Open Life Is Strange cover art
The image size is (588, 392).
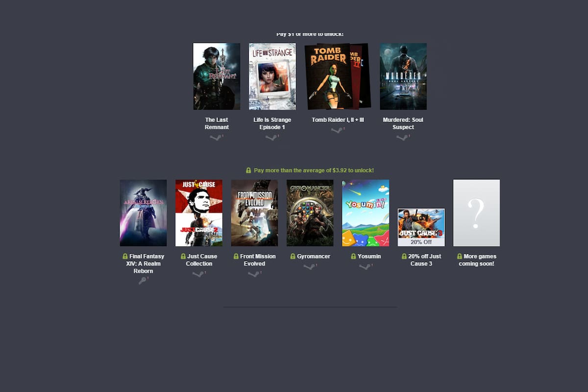272,76
